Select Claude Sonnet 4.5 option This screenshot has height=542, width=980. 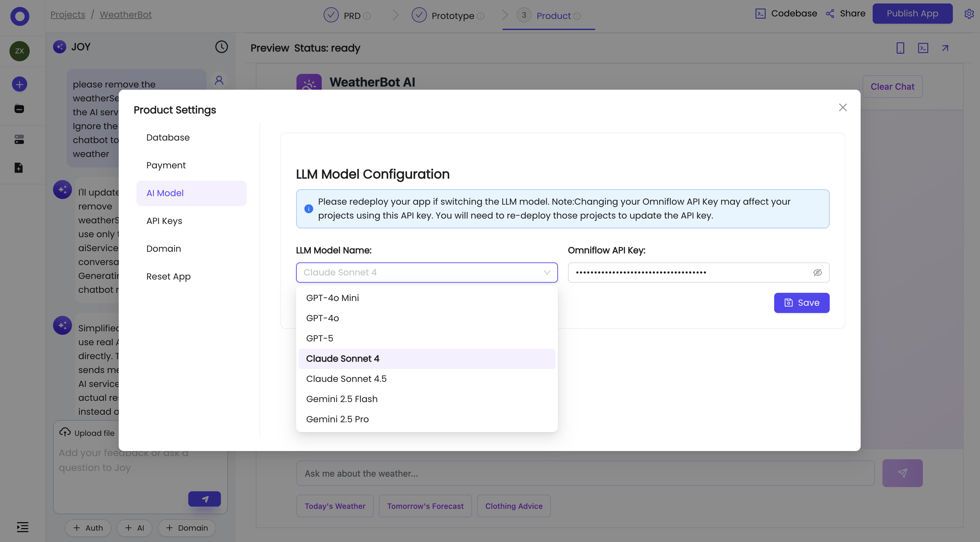tap(346, 379)
